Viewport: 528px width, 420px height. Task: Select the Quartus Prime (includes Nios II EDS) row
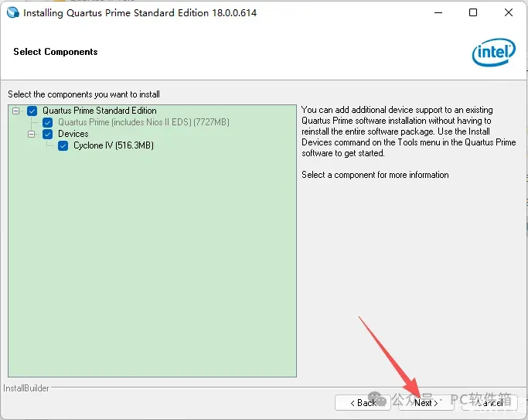coord(144,122)
